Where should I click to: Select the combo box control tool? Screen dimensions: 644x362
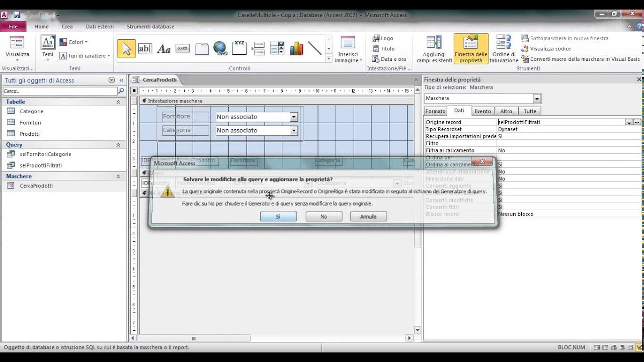click(277, 48)
